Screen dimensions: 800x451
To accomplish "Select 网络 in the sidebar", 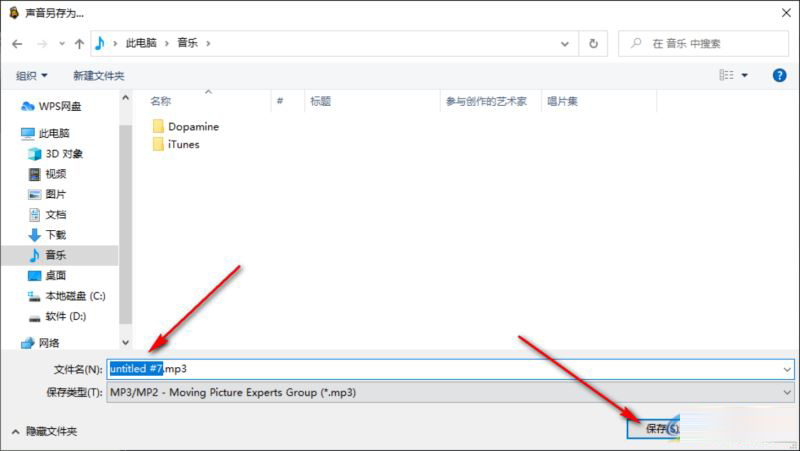I will pyautogui.click(x=40, y=343).
